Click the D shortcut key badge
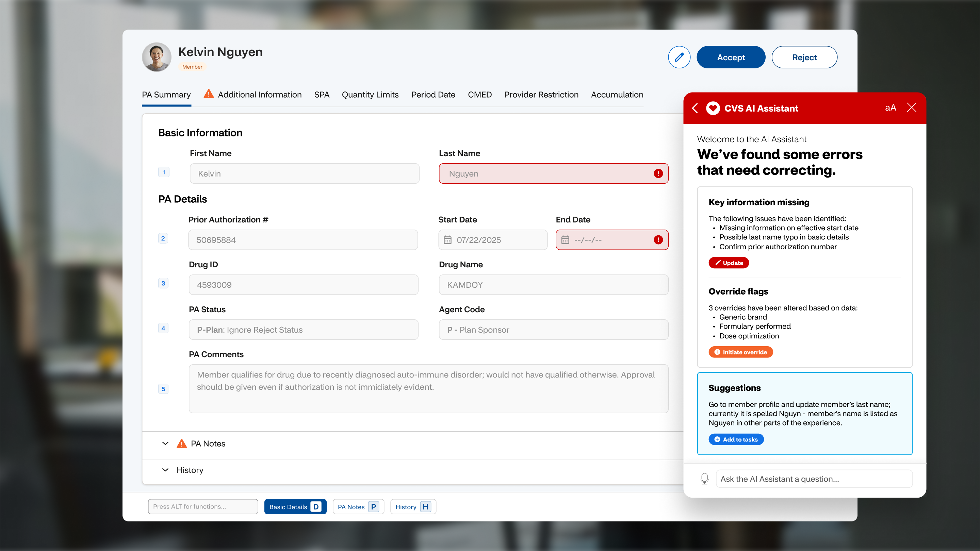Image resolution: width=980 pixels, height=551 pixels. (316, 506)
